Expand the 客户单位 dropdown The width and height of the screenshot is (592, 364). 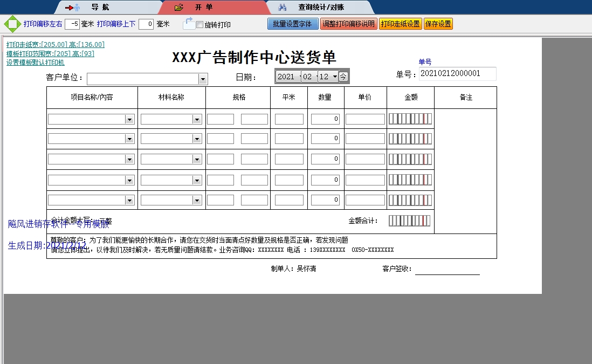(x=203, y=79)
